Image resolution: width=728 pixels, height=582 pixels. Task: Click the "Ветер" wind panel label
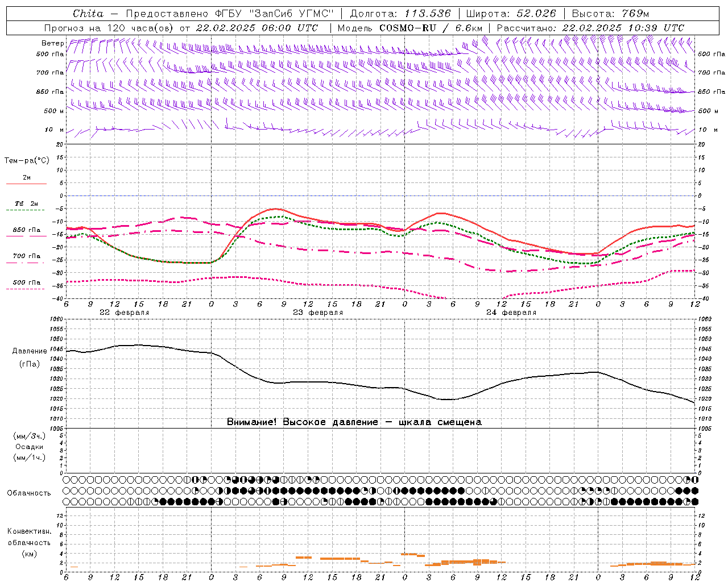pos(52,43)
